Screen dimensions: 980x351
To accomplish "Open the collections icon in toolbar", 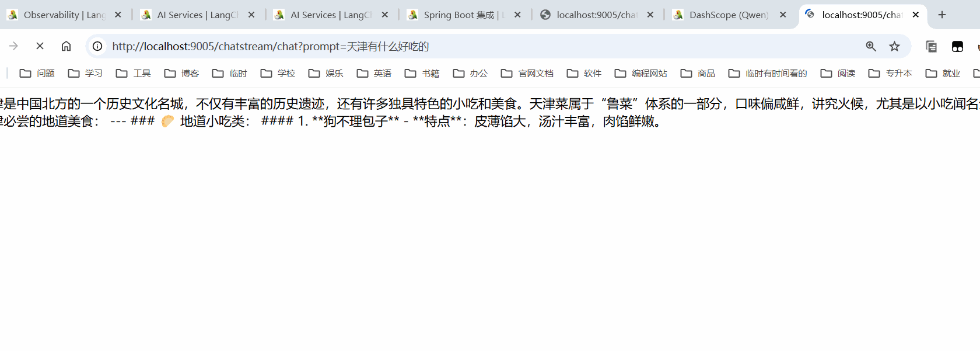I will pyautogui.click(x=931, y=46).
